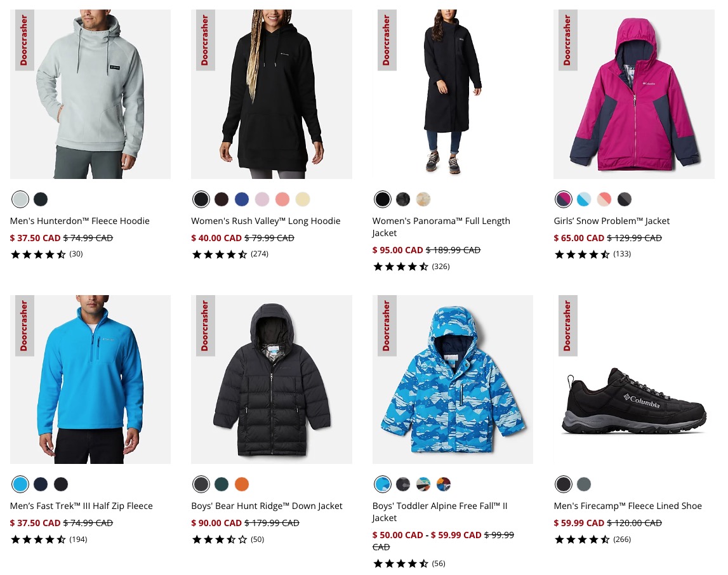Select dark teal swatch for Bear Hunt Ridge Jacket
The width and height of the screenshot is (728, 575).
pos(222,484)
